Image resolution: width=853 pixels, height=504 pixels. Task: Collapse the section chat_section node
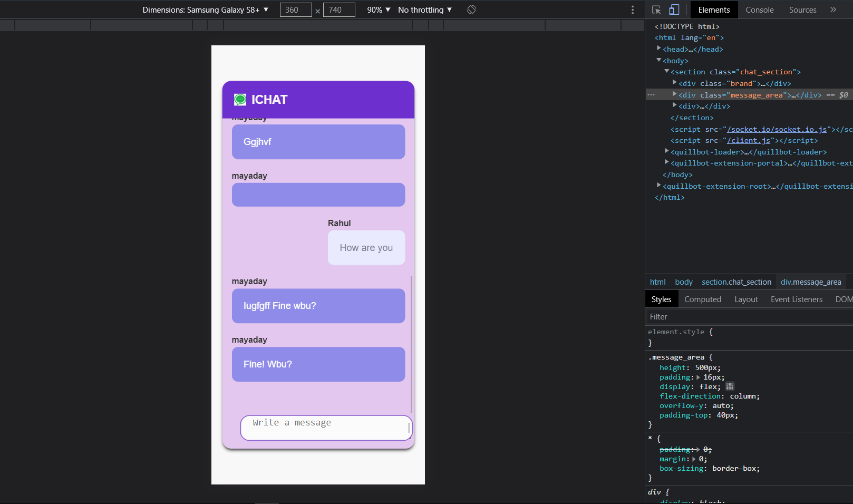pos(666,71)
